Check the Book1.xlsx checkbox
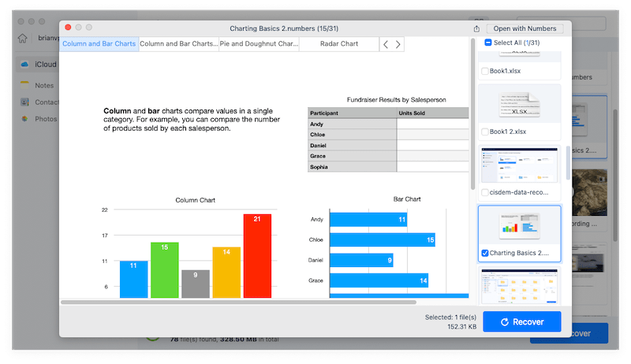Image resolution: width=631 pixels, height=364 pixels. pyautogui.click(x=485, y=71)
